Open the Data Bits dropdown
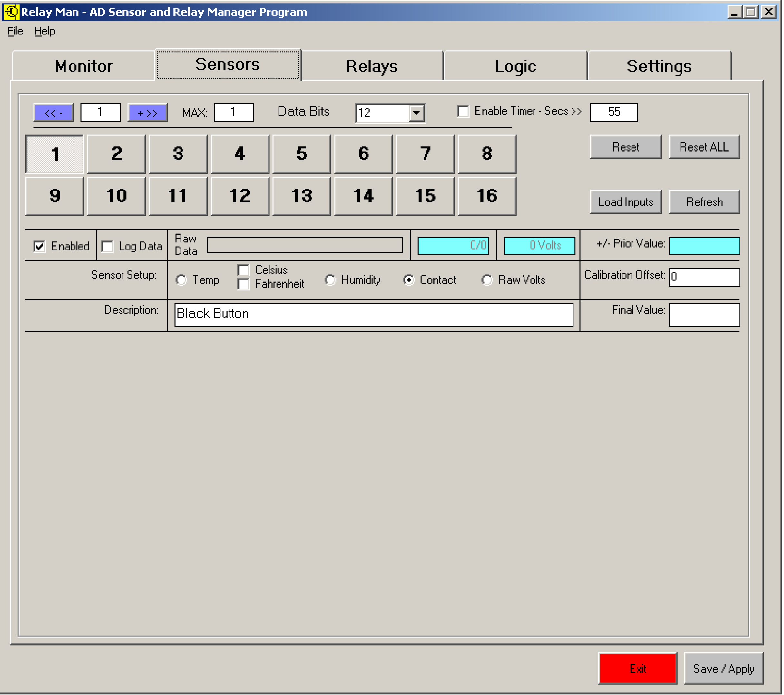 [416, 113]
